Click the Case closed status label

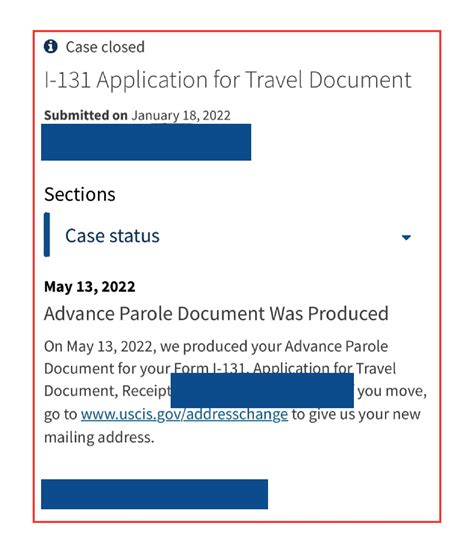click(x=105, y=47)
